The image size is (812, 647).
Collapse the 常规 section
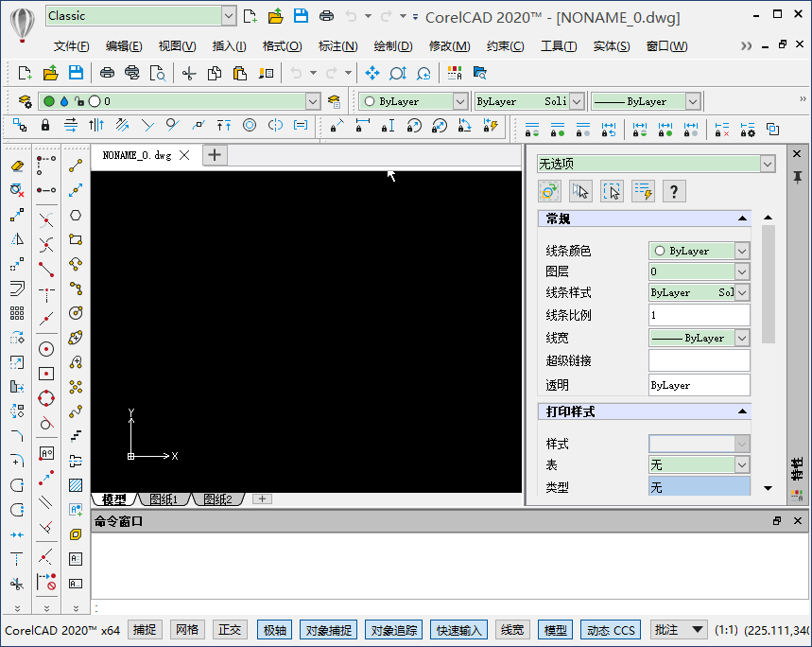[x=742, y=219]
